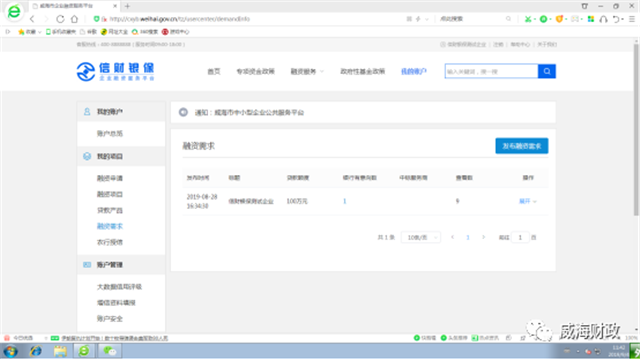Open 关于我们 link in the top bar

coord(547,44)
